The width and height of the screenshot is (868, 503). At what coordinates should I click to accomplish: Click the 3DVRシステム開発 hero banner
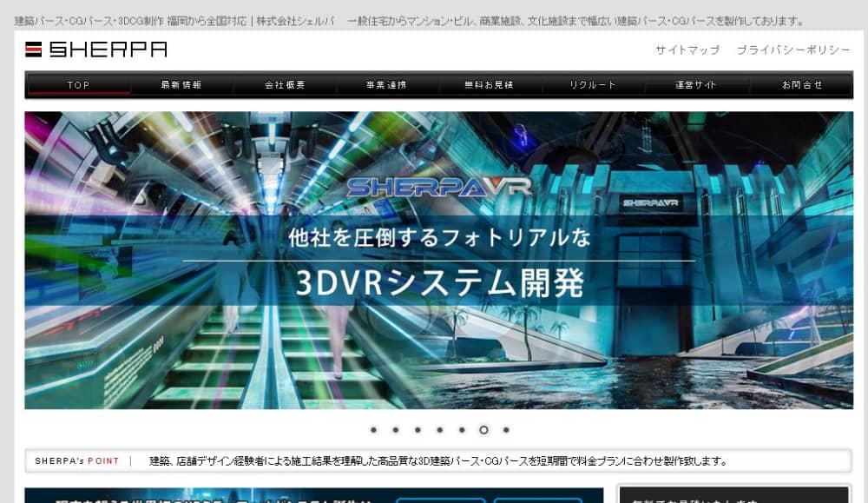(x=438, y=261)
